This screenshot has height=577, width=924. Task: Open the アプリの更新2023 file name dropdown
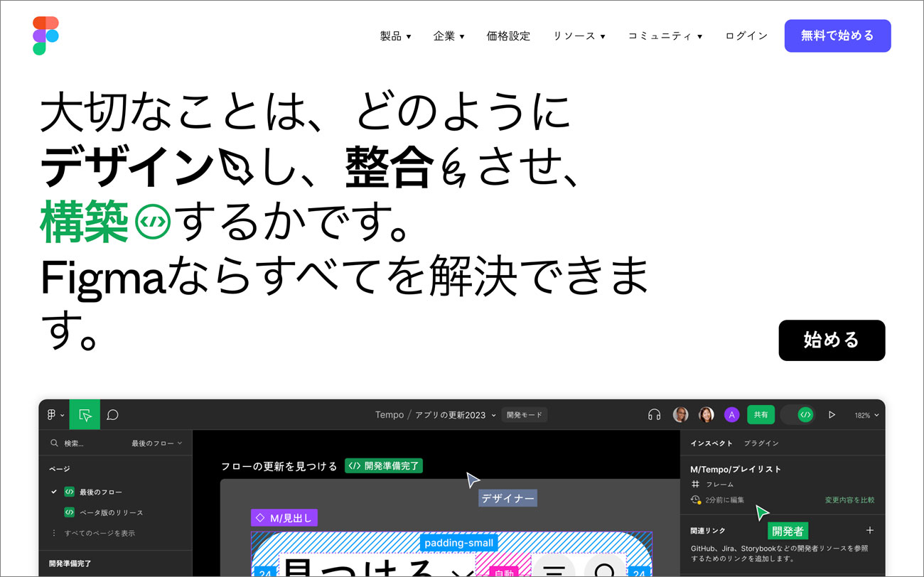[x=456, y=415]
